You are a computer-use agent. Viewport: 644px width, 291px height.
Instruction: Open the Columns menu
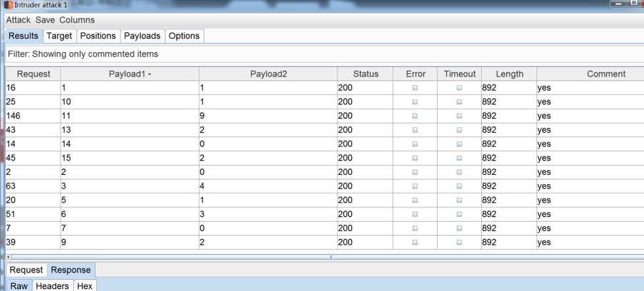(77, 20)
